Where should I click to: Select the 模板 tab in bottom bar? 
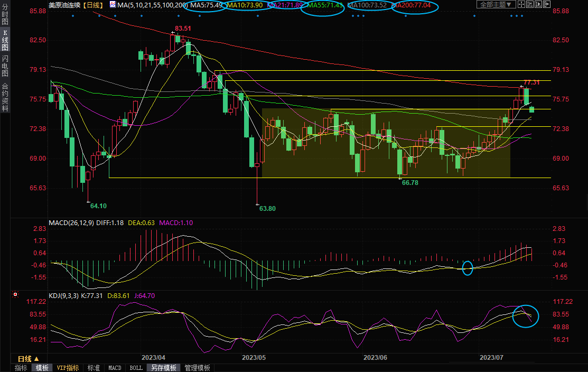[x=42, y=368]
